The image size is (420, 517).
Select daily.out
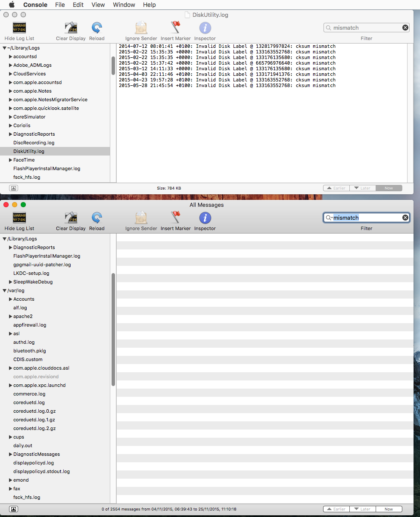[x=23, y=445]
